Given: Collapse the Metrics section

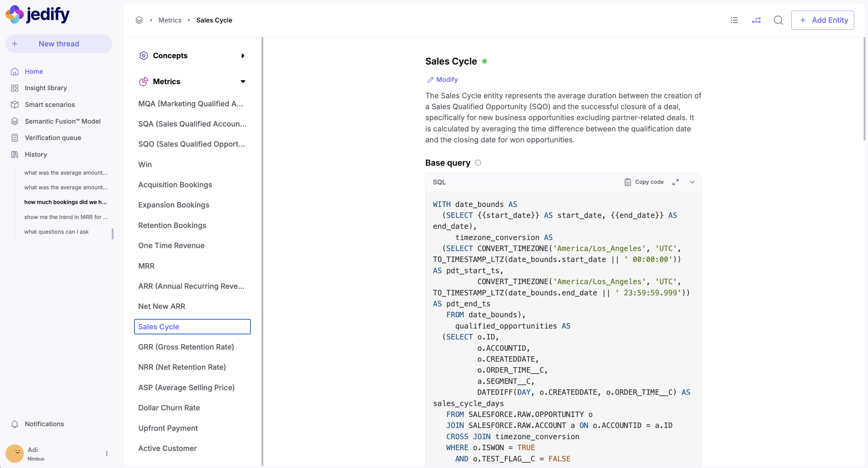Looking at the screenshot, I should 242,82.
